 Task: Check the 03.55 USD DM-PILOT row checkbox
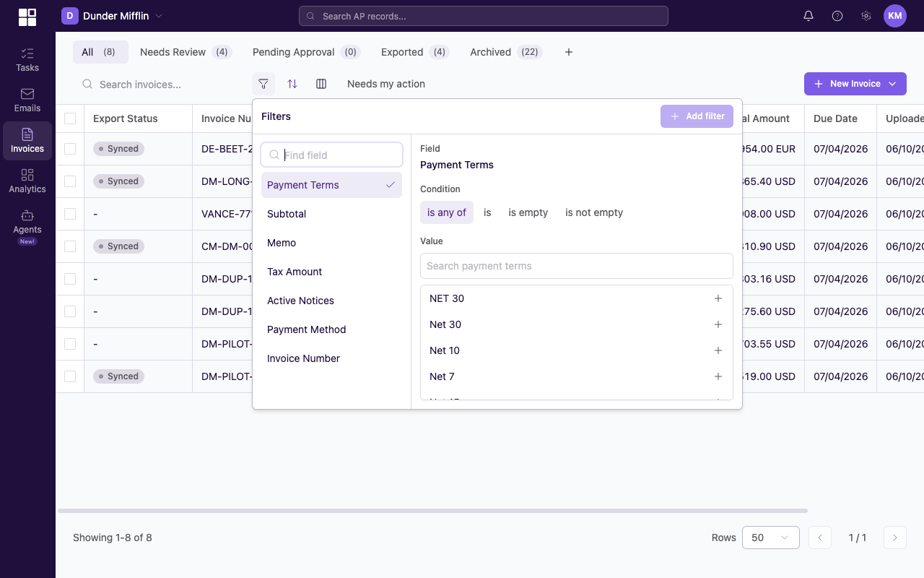pyautogui.click(x=70, y=344)
